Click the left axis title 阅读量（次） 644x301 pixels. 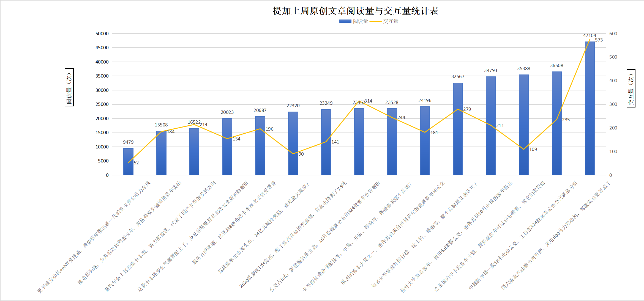coord(69,87)
